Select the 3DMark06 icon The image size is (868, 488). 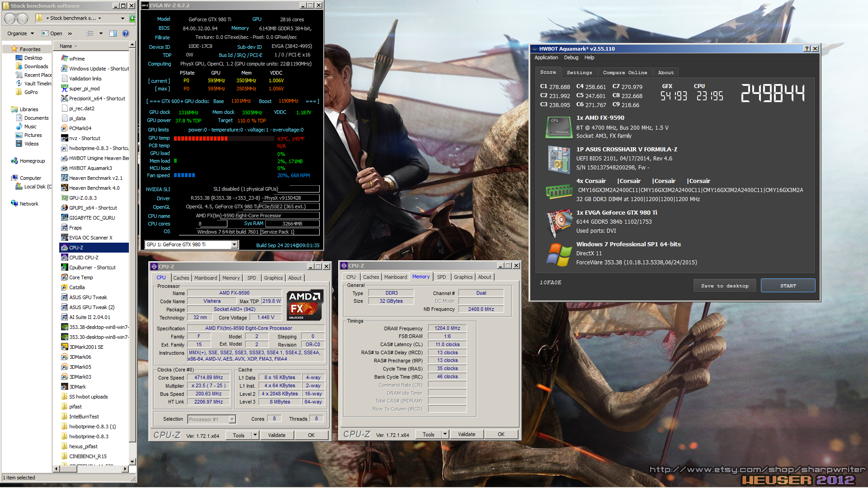65,357
